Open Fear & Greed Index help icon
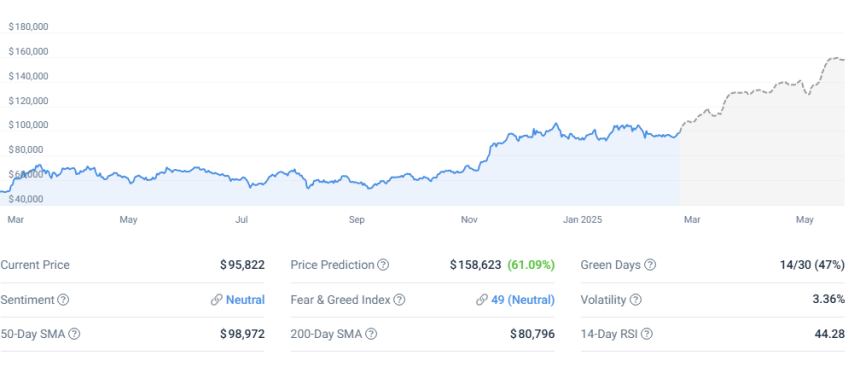 [399, 300]
